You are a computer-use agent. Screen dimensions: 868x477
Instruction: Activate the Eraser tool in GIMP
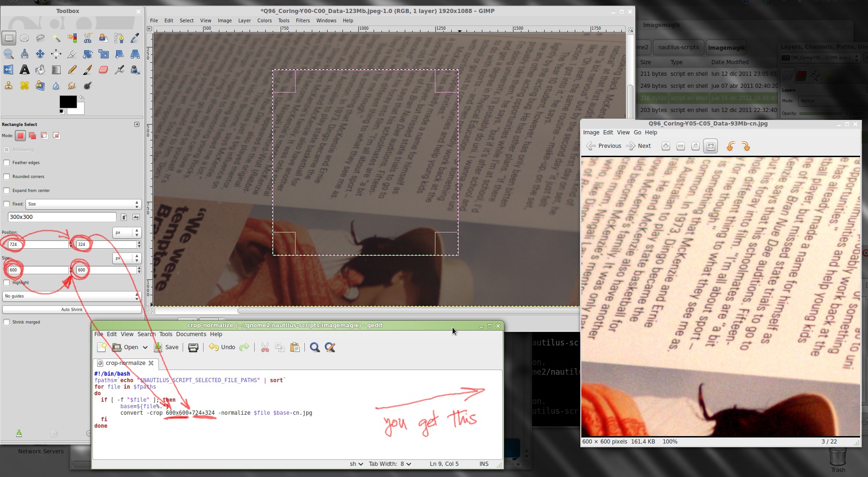click(x=103, y=70)
